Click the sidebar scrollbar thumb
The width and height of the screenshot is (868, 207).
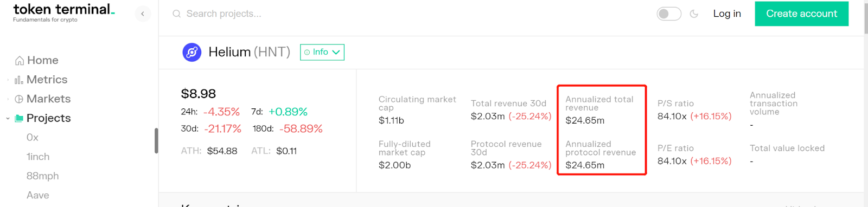tap(156, 141)
